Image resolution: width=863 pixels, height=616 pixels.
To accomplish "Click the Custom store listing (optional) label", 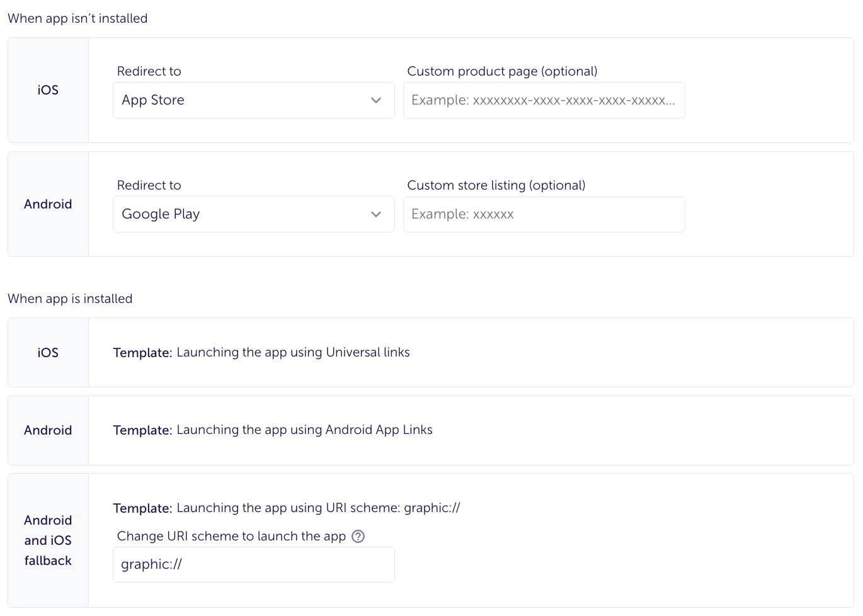I will click(496, 185).
